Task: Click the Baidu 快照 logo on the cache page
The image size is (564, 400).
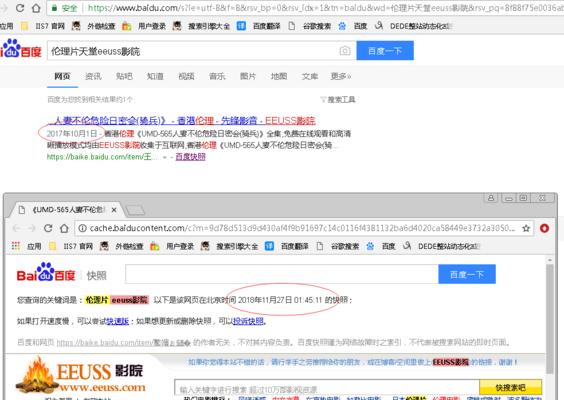Action: pos(62,273)
